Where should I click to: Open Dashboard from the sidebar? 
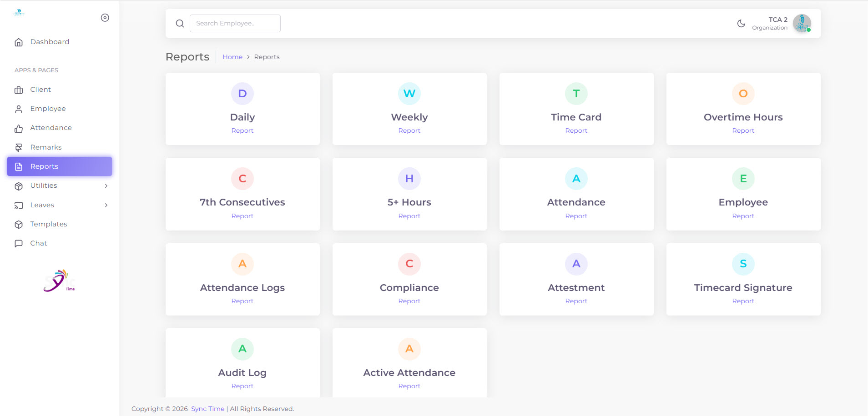point(50,42)
